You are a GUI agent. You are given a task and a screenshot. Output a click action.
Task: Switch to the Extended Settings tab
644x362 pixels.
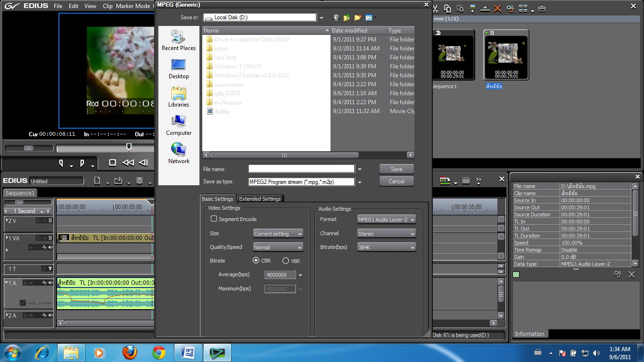[260, 198]
